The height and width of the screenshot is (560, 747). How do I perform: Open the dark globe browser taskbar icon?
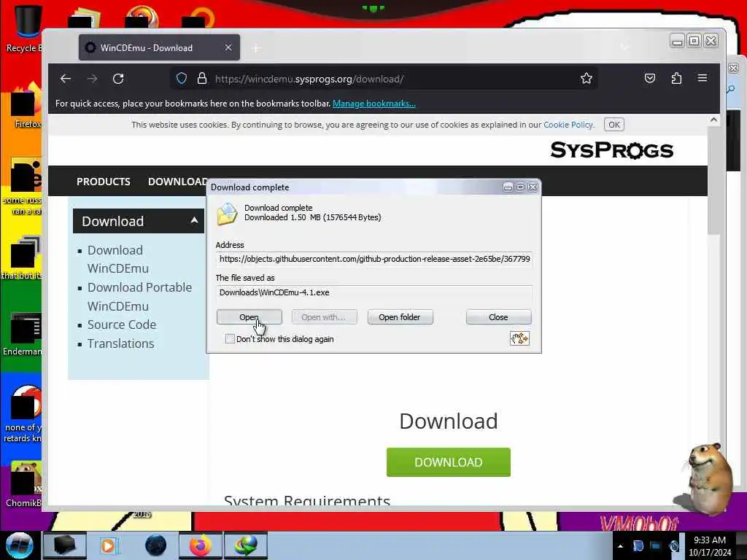[156, 545]
